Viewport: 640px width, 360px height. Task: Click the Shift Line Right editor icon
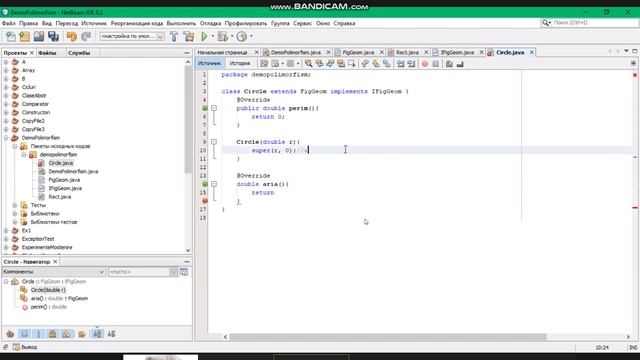(411, 64)
